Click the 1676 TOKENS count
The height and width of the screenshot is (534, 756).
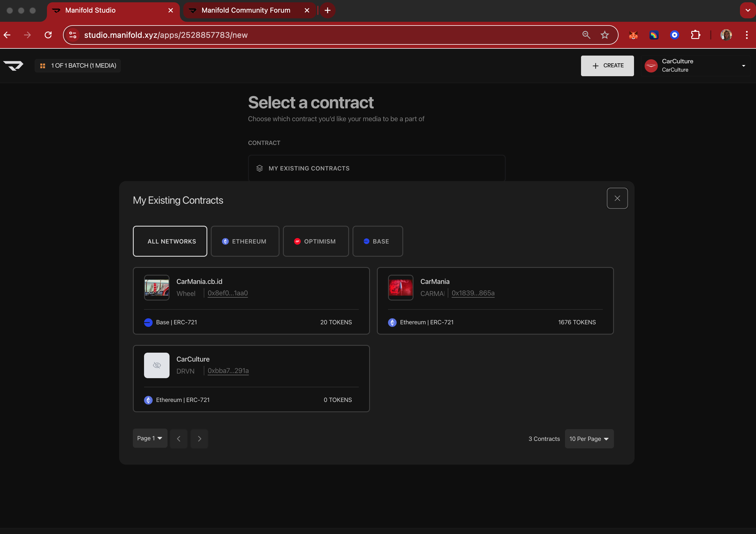(x=577, y=322)
